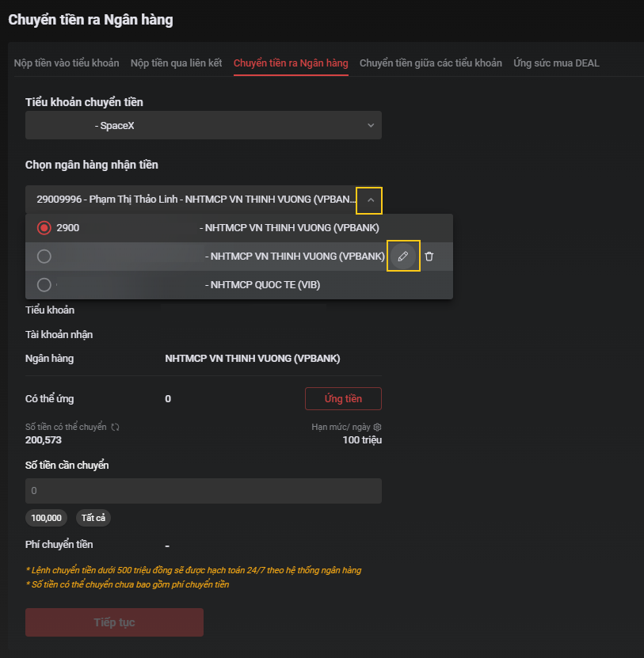
Task: Select the Chuyển tiền ra Ngân hàng tab
Action: pos(291,63)
